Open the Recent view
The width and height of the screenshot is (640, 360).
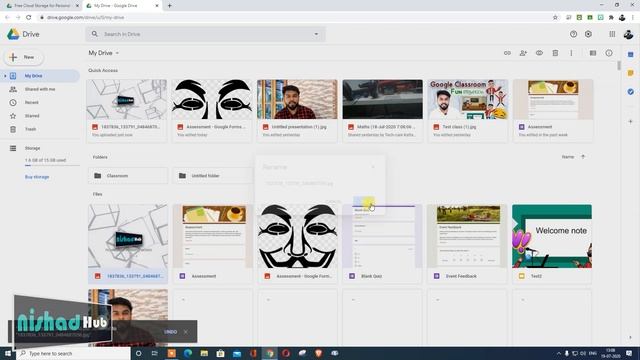click(31, 102)
